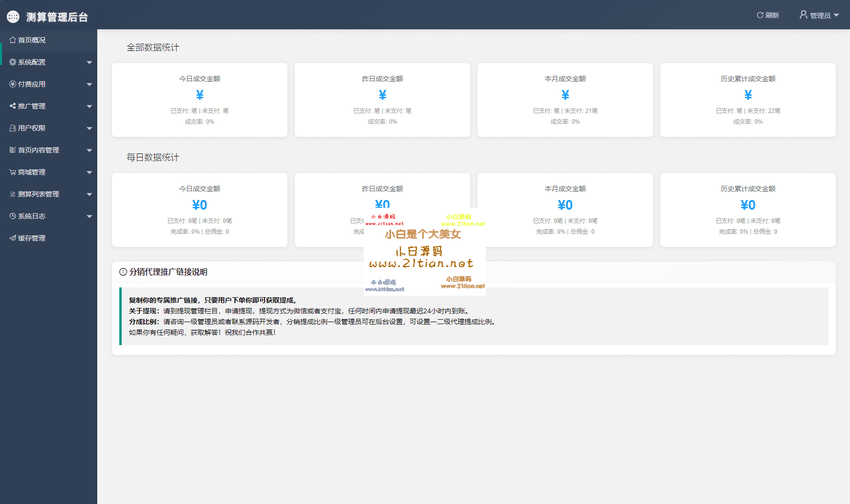Image resolution: width=850 pixels, height=504 pixels.
Task: Click the gear icon beside 系统配置
Action: click(x=13, y=62)
